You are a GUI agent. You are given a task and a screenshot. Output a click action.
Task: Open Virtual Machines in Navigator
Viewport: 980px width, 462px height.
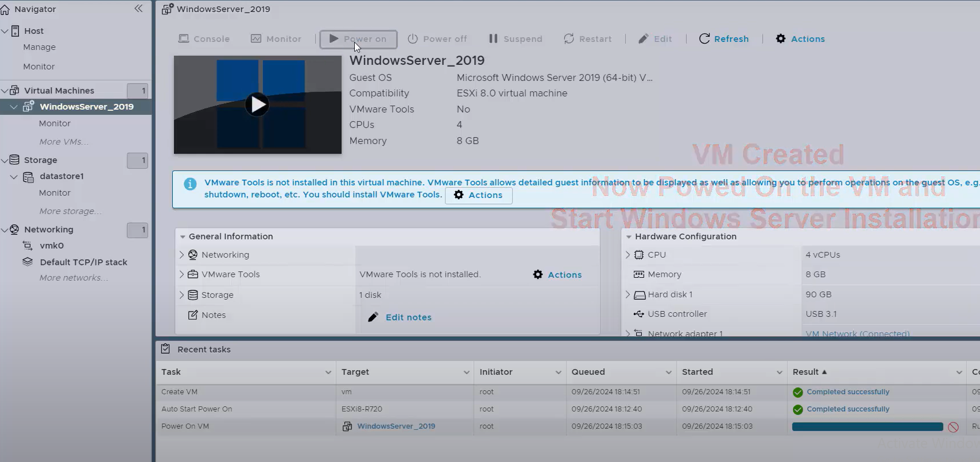pos(59,91)
